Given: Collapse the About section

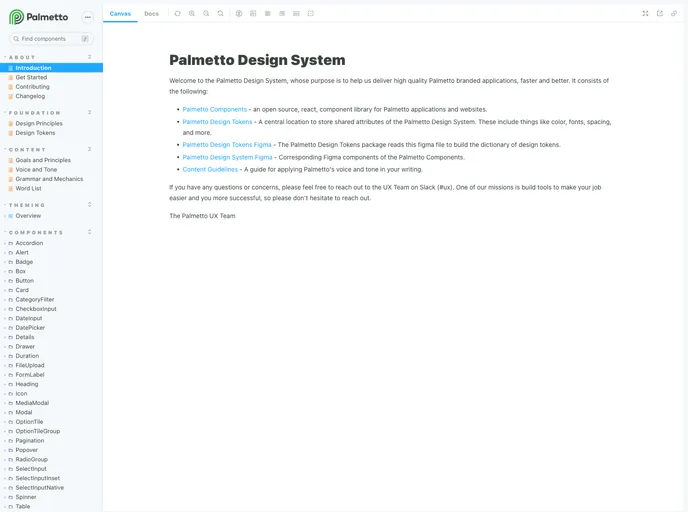Looking at the screenshot, I should coord(90,57).
